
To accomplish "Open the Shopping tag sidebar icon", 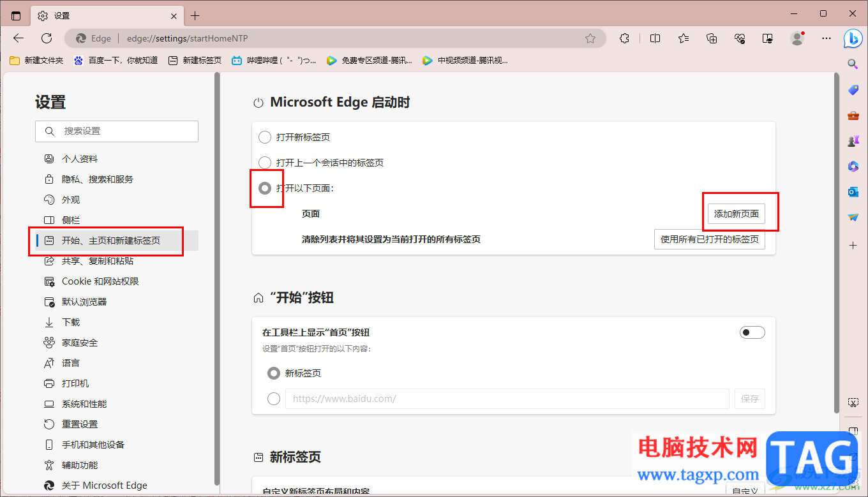I will 853,90.
